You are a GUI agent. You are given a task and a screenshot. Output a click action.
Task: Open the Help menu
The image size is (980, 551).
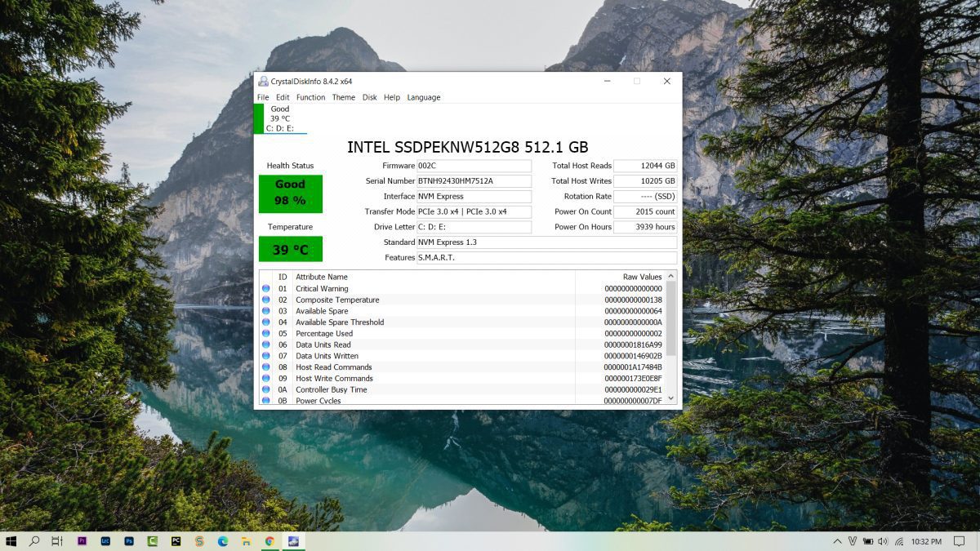click(x=392, y=97)
